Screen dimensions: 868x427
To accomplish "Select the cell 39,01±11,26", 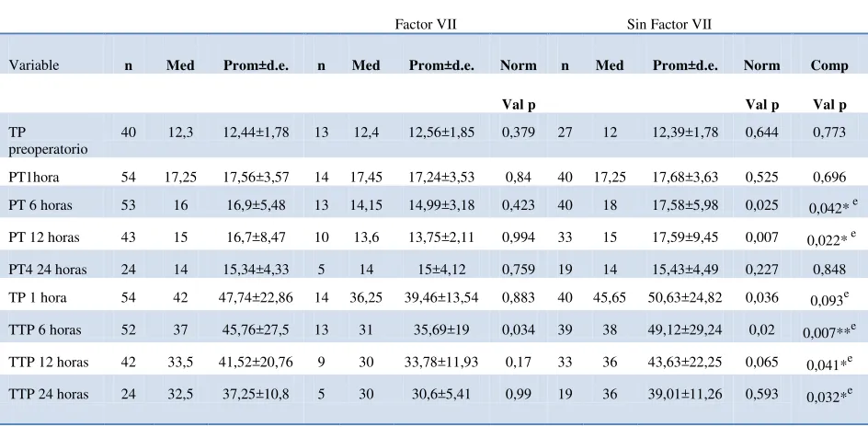I will (685, 394).
